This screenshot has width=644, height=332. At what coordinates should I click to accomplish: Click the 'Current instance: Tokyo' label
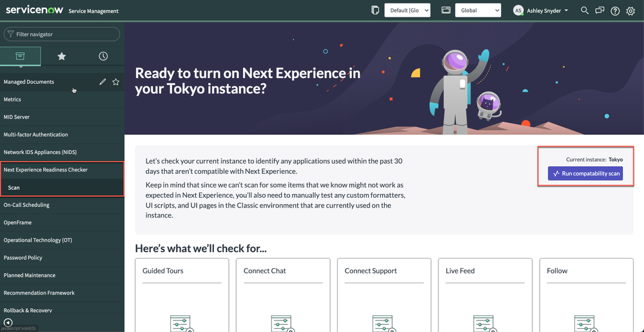point(594,159)
